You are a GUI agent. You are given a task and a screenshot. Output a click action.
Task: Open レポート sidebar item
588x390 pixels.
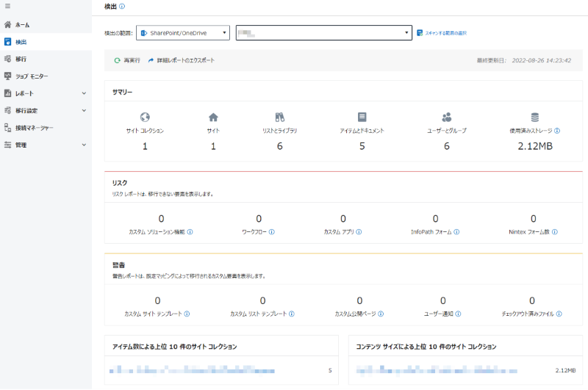(46, 93)
